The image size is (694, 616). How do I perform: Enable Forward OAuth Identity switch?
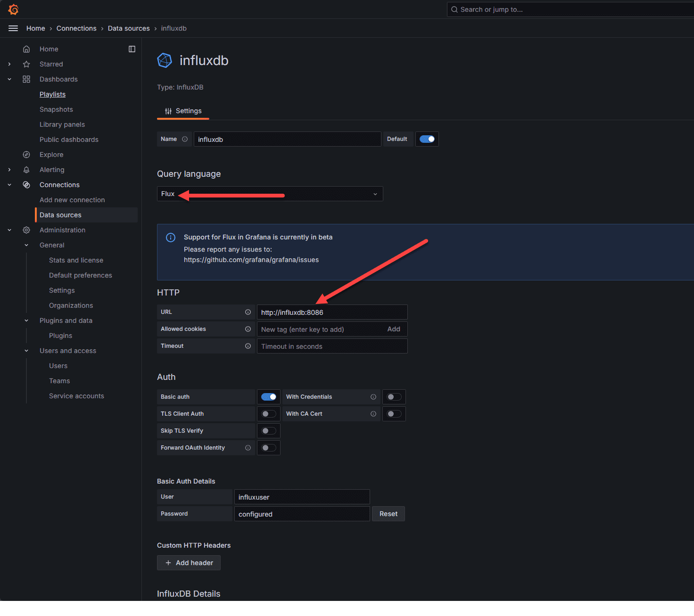point(269,448)
